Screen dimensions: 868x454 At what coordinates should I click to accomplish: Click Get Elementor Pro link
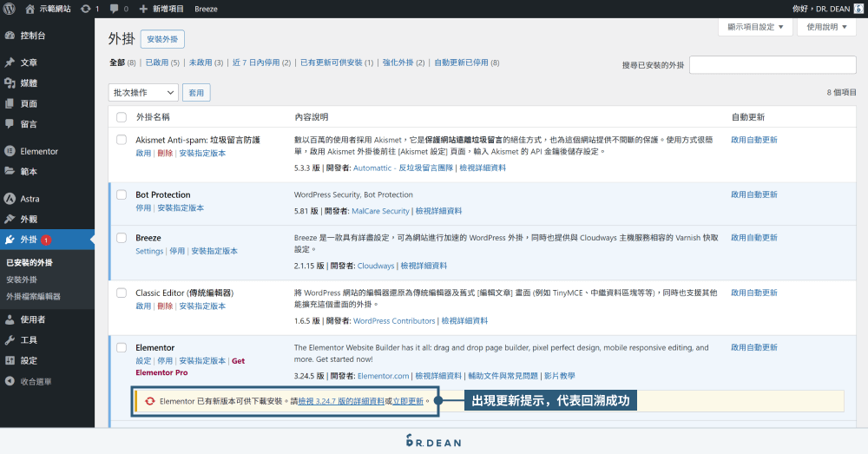[190, 366]
